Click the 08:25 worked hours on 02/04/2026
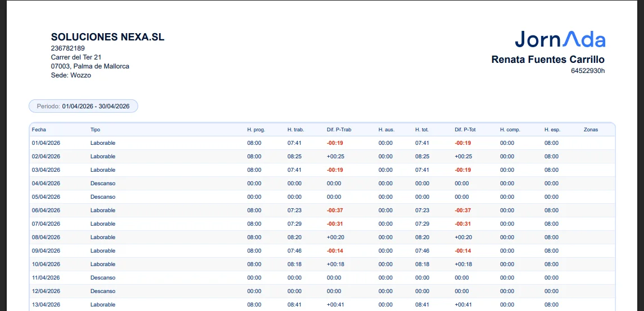This screenshot has width=644, height=311. pos(294,157)
